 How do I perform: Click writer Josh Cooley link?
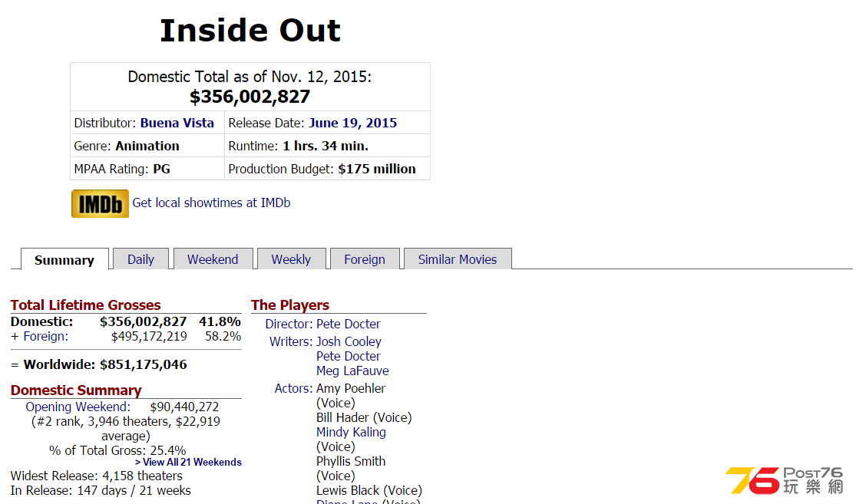point(349,341)
